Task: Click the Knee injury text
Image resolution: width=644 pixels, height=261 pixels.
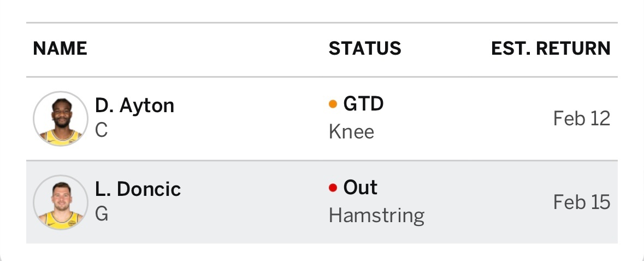Action: click(x=351, y=132)
